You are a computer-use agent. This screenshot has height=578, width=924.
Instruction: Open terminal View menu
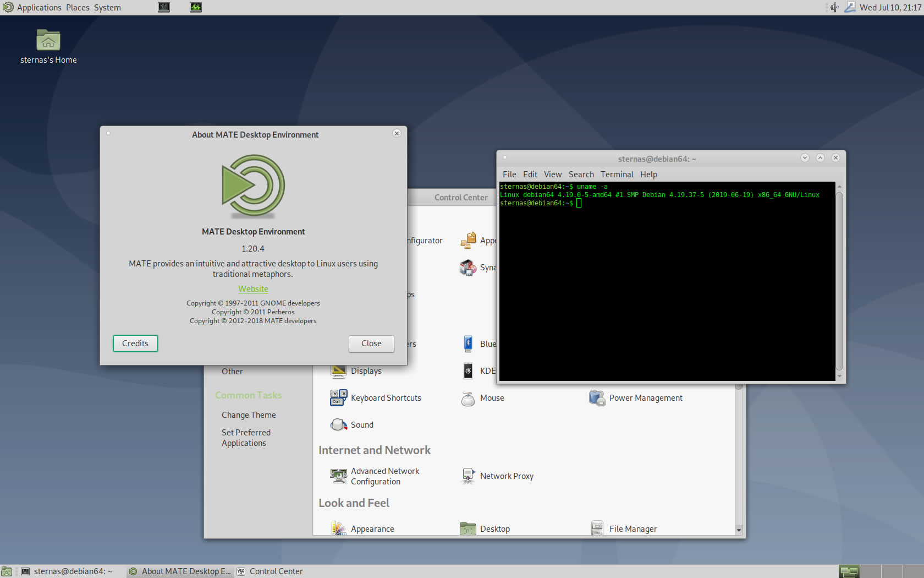553,175
